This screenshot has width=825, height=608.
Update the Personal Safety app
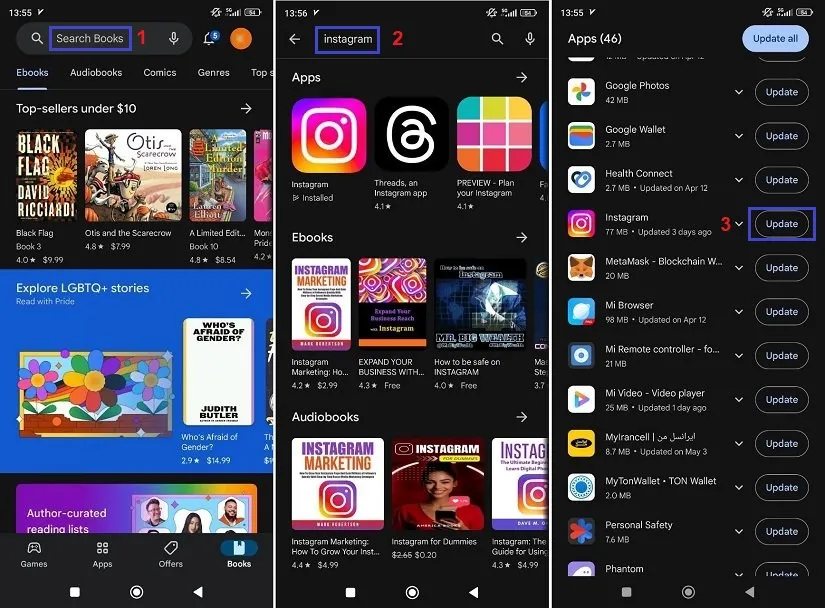(782, 532)
